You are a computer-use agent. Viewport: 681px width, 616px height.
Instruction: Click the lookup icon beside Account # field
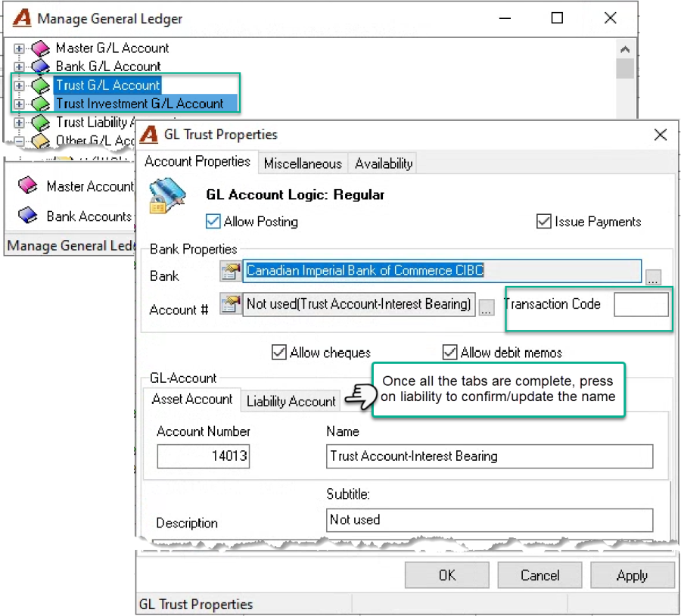pos(231,303)
